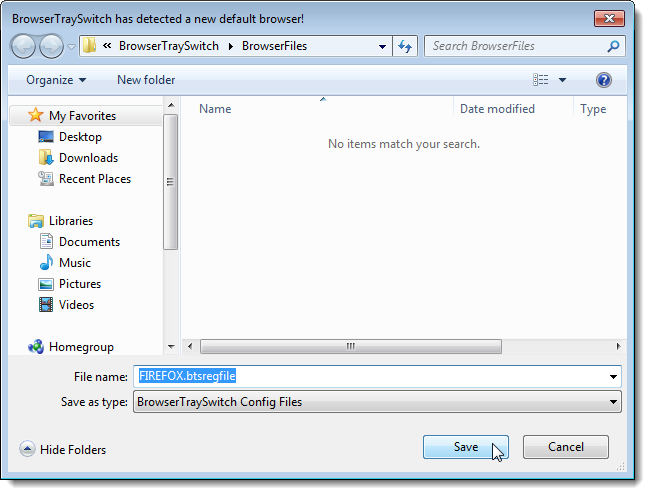This screenshot has width=650, height=495.
Task: Select Libraries in navigation pane
Action: (71, 221)
